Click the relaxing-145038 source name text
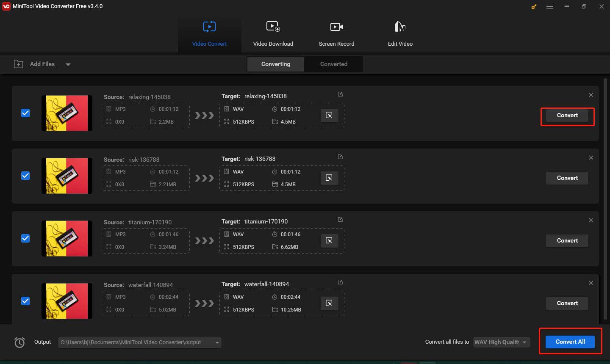 pyautogui.click(x=150, y=97)
